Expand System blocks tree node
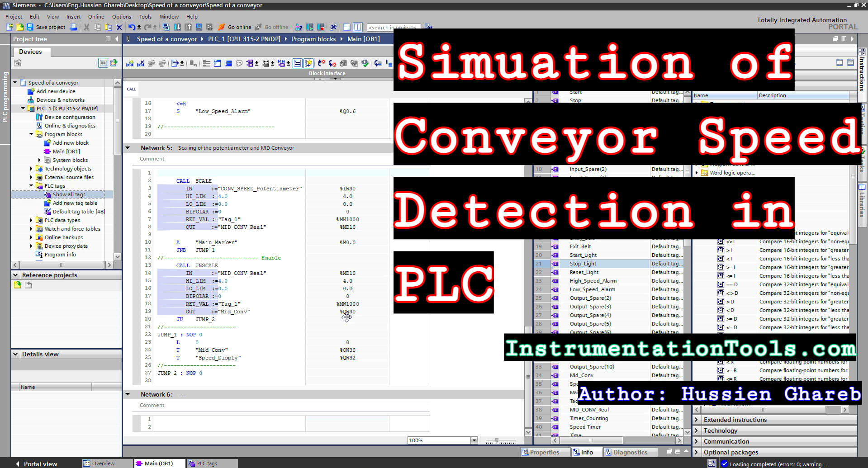 tap(39, 160)
